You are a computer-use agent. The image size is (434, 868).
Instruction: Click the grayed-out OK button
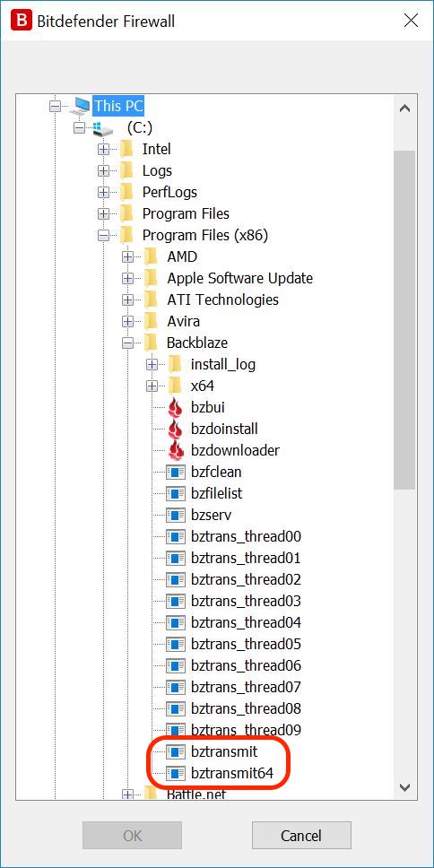(x=133, y=836)
